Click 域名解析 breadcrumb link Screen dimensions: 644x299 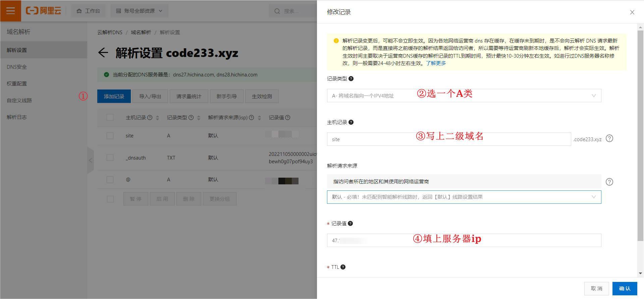pyautogui.click(x=141, y=32)
